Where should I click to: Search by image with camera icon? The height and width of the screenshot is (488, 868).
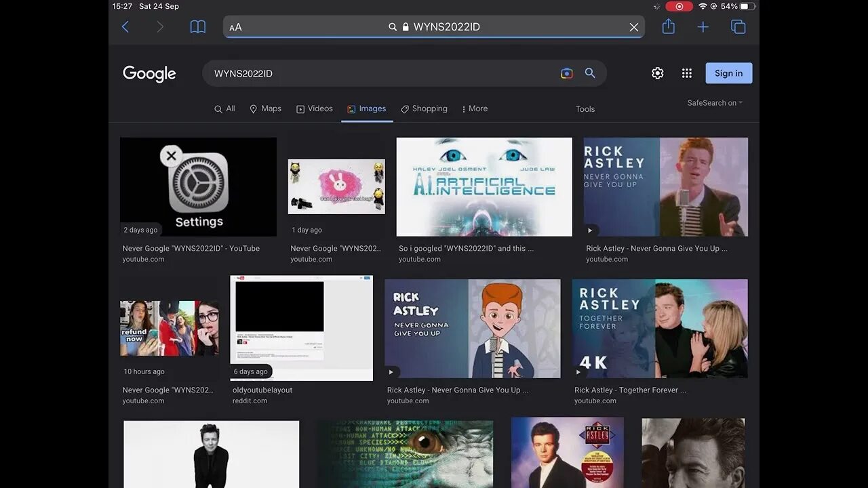567,73
